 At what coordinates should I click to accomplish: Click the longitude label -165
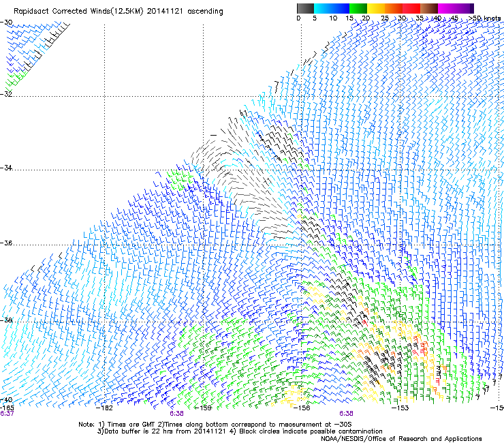tap(7, 408)
